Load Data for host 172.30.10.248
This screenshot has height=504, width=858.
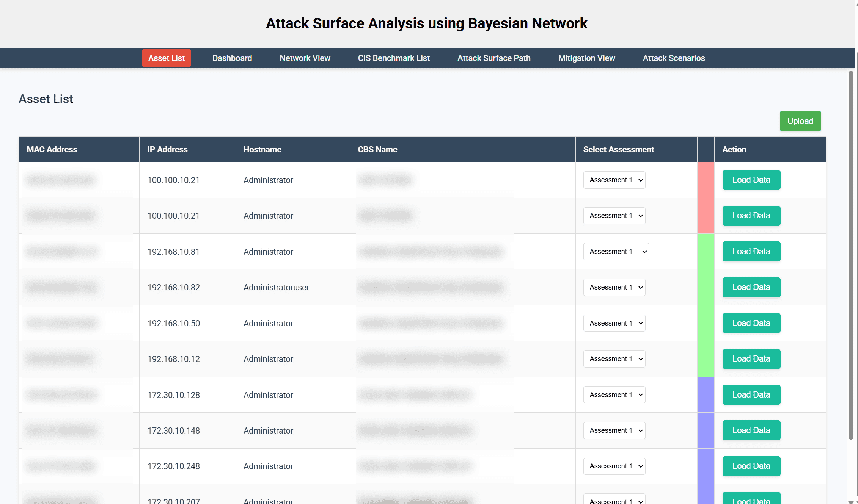(x=751, y=466)
